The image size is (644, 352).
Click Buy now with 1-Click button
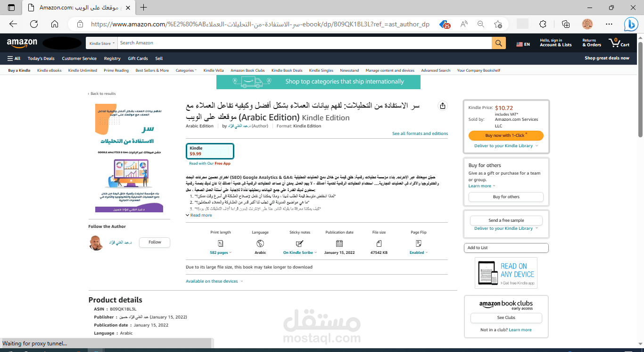506,135
